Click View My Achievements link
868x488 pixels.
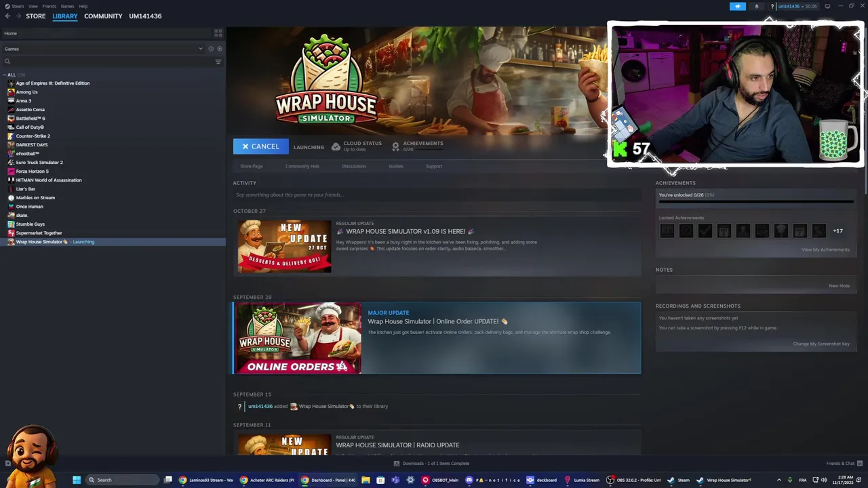[825, 249]
